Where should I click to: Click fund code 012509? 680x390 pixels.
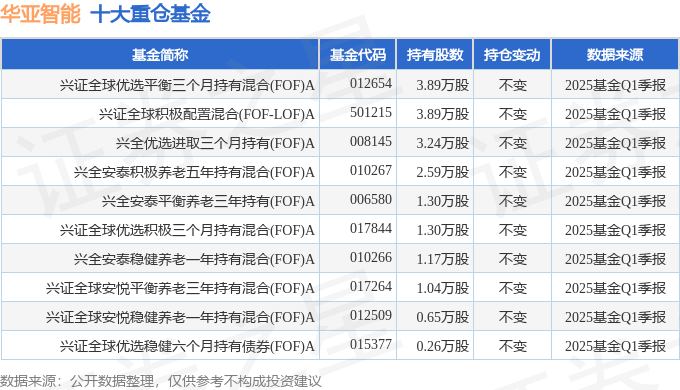371,315
